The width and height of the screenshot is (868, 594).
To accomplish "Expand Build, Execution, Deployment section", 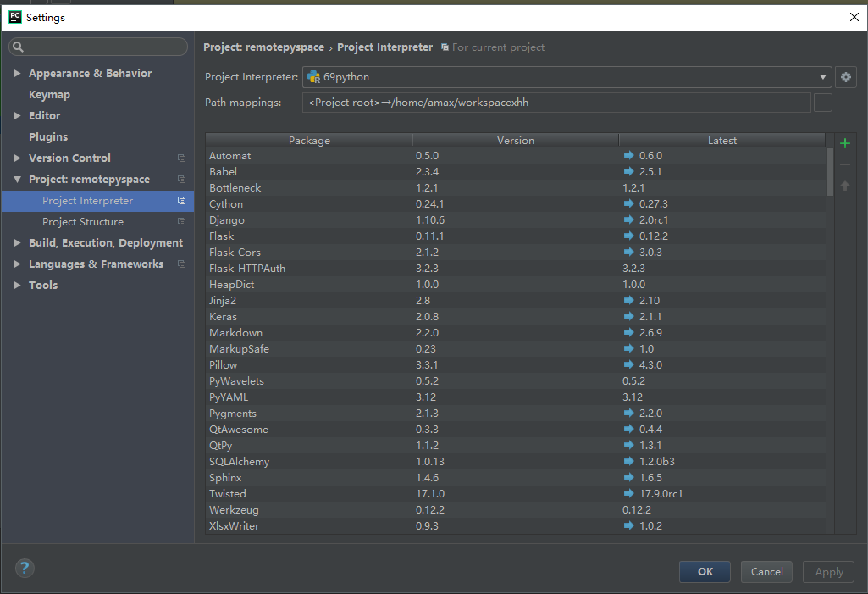I will [x=17, y=242].
